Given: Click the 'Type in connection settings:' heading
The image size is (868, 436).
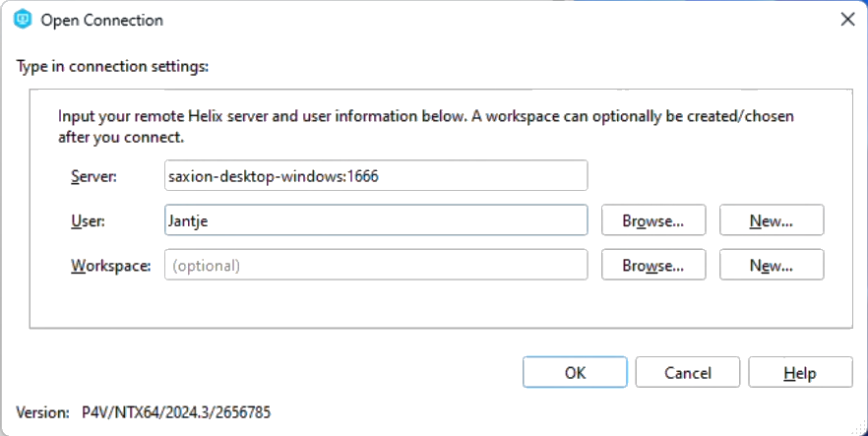Looking at the screenshot, I should click(113, 67).
